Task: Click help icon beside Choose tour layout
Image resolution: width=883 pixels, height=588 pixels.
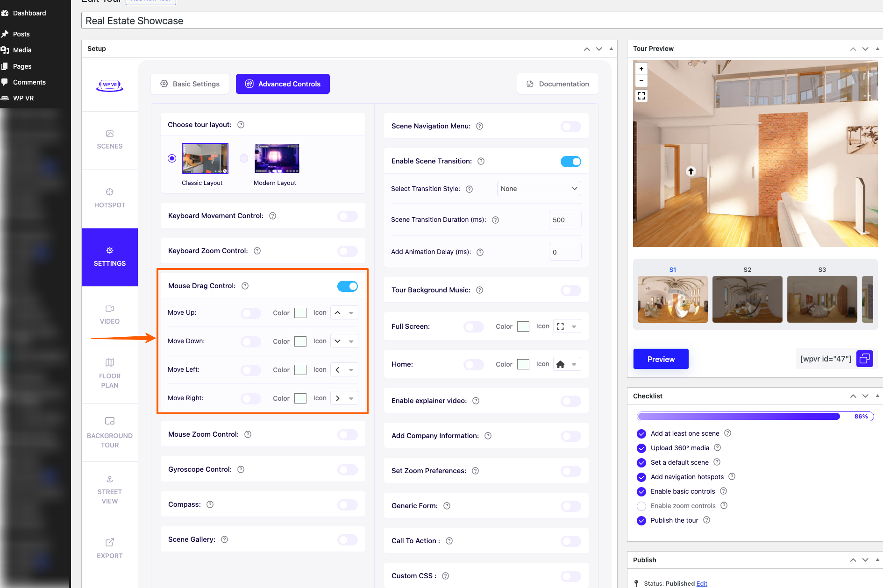Action: click(241, 125)
